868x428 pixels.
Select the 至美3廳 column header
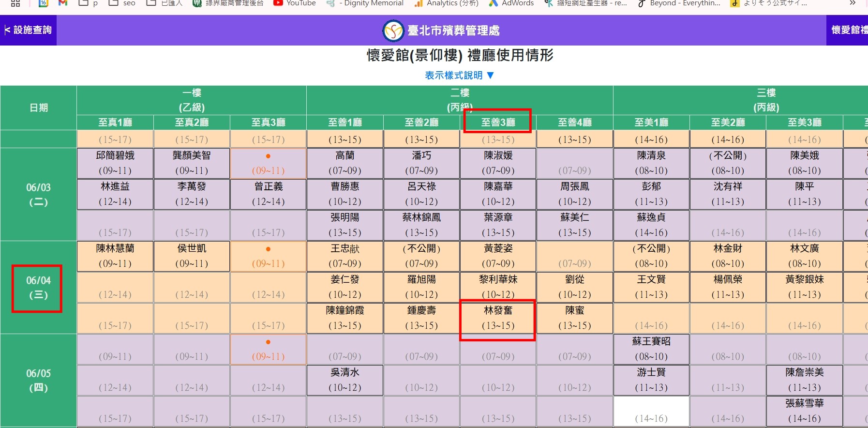click(x=805, y=122)
